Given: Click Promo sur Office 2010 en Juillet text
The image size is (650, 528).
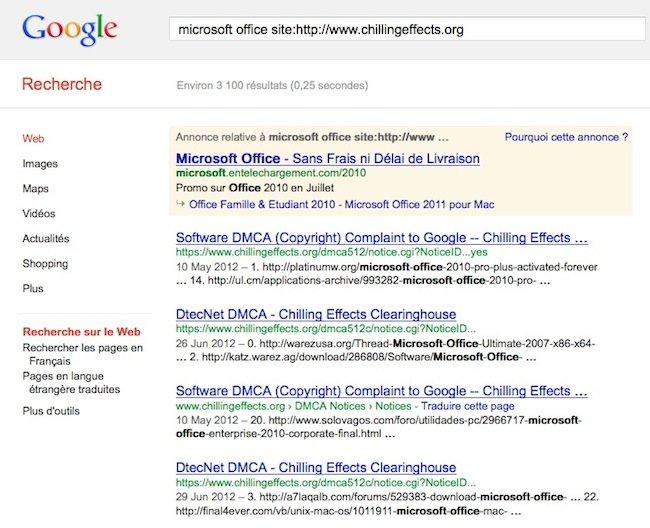Looking at the screenshot, I should tap(255, 188).
